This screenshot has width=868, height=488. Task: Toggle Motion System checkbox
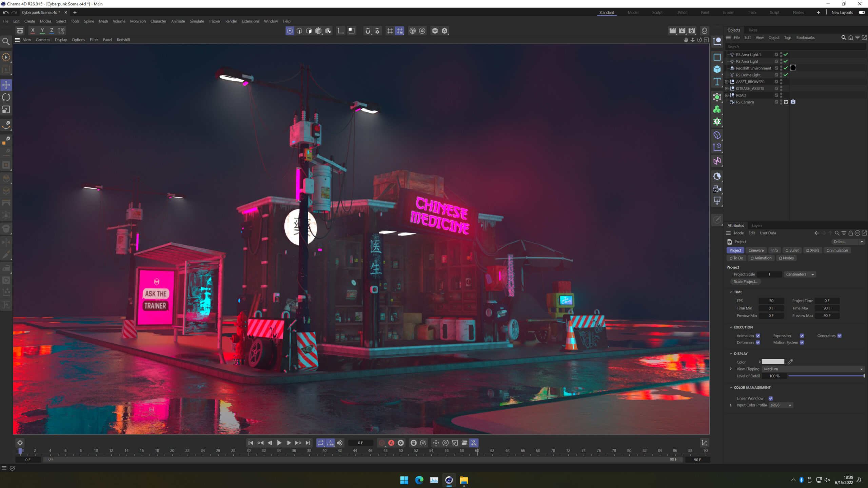click(802, 343)
